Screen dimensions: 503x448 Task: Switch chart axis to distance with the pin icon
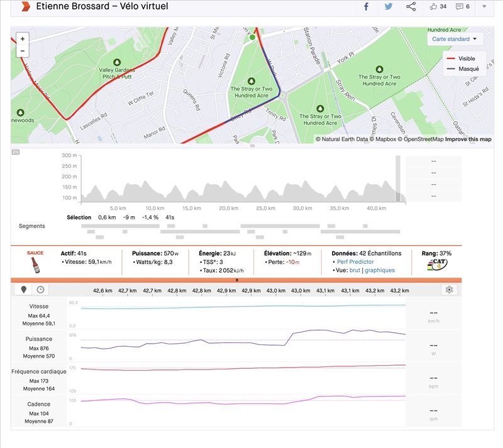click(x=23, y=290)
